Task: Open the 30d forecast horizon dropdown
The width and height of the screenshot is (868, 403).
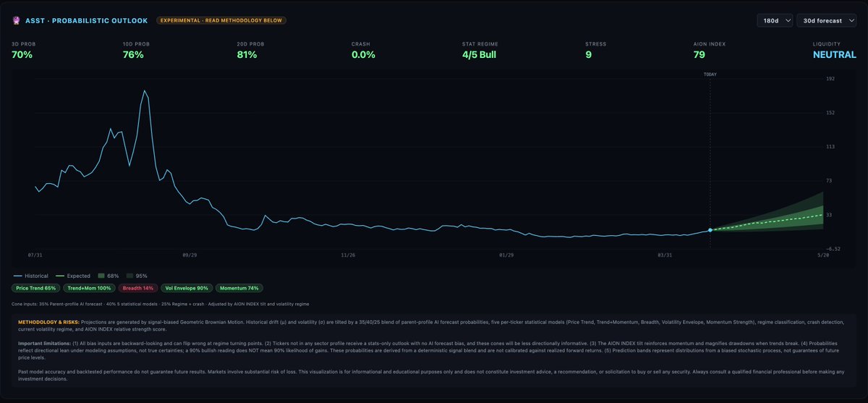Action: (826, 20)
